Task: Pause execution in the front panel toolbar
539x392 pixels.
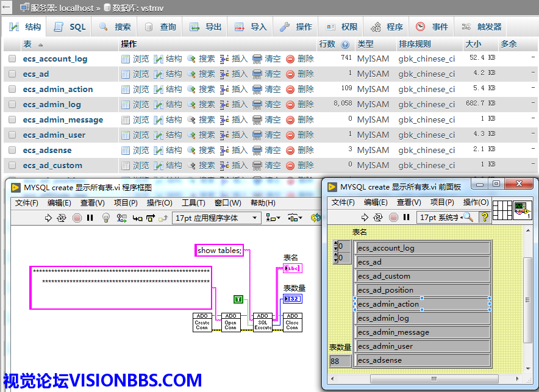Action: point(407,217)
